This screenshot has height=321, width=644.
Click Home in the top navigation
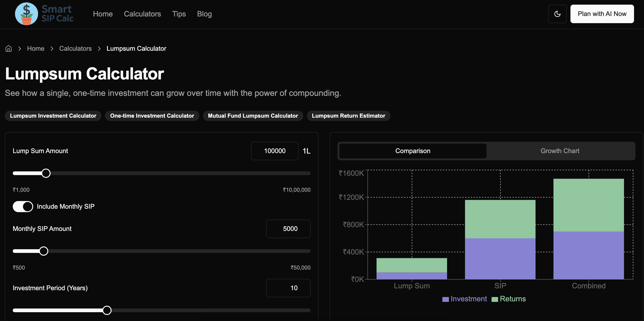(x=103, y=14)
